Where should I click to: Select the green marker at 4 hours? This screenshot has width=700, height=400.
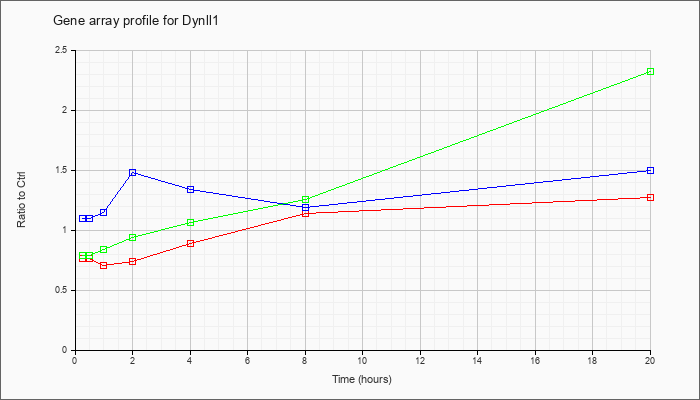tap(190, 222)
